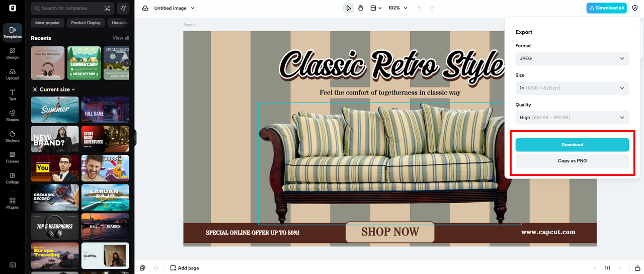The image size is (644, 274).
Task: Click the duplicate page icon at bottom
Action: click(x=143, y=268)
